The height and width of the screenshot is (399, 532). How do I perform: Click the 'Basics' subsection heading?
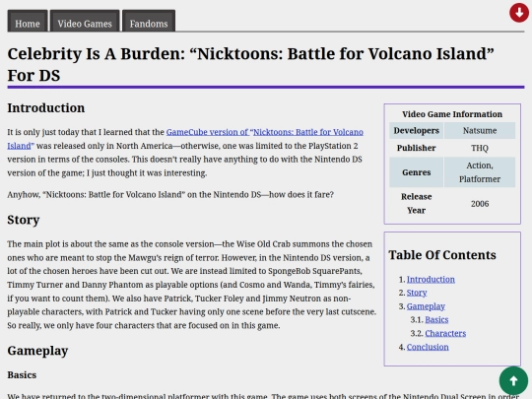22,375
